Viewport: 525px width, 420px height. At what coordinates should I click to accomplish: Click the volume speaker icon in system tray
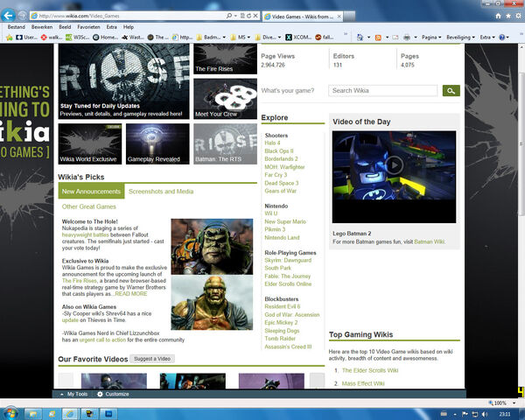[x=485, y=414]
